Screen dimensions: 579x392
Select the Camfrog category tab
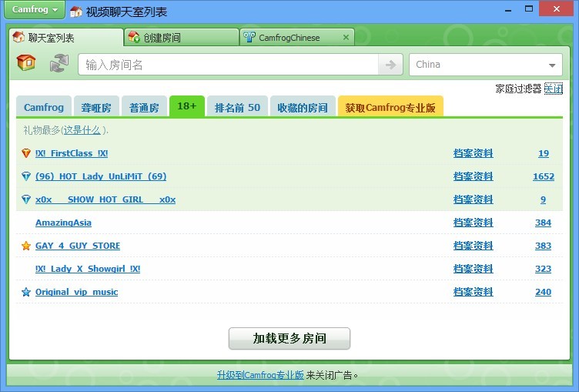[x=44, y=107]
